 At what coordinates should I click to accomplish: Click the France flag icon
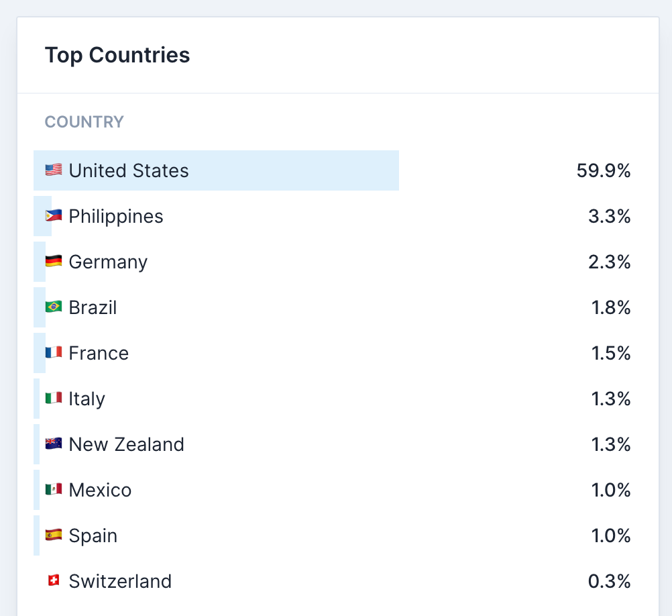tap(54, 352)
